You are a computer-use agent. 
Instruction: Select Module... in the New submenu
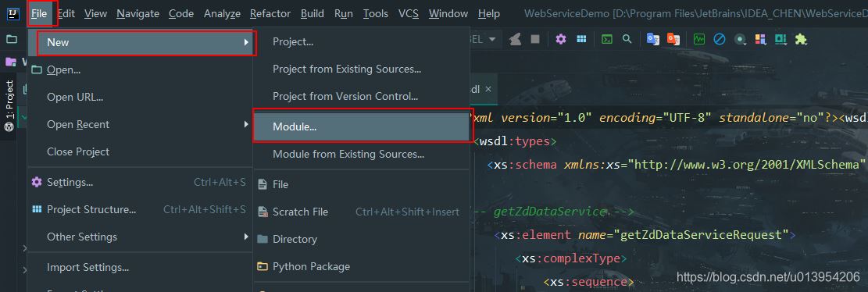362,126
